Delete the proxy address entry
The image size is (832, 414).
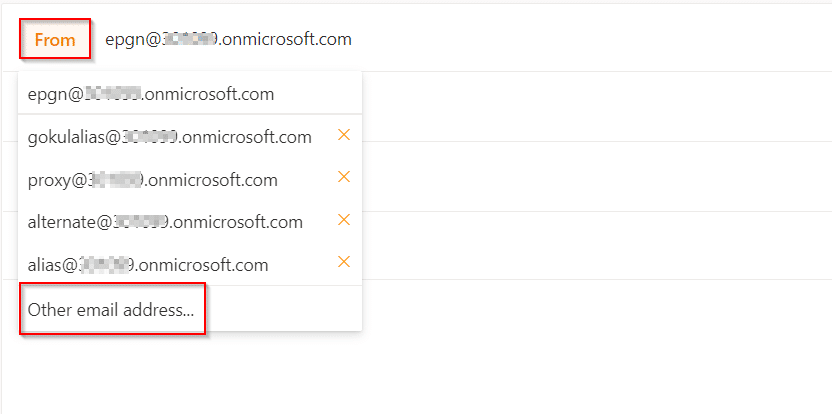click(344, 177)
